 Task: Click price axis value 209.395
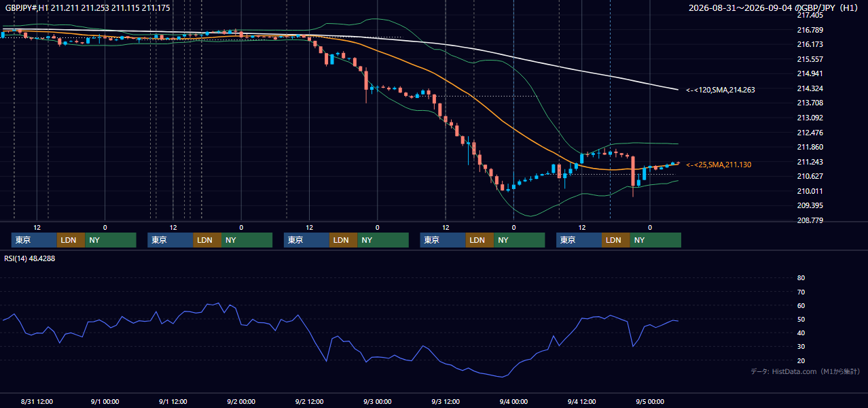coord(810,205)
